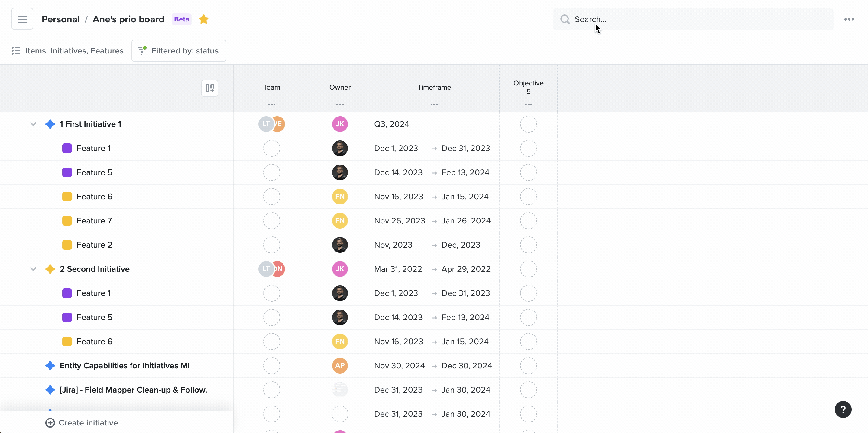Open the column configuration icon above the Team column

pos(209,88)
